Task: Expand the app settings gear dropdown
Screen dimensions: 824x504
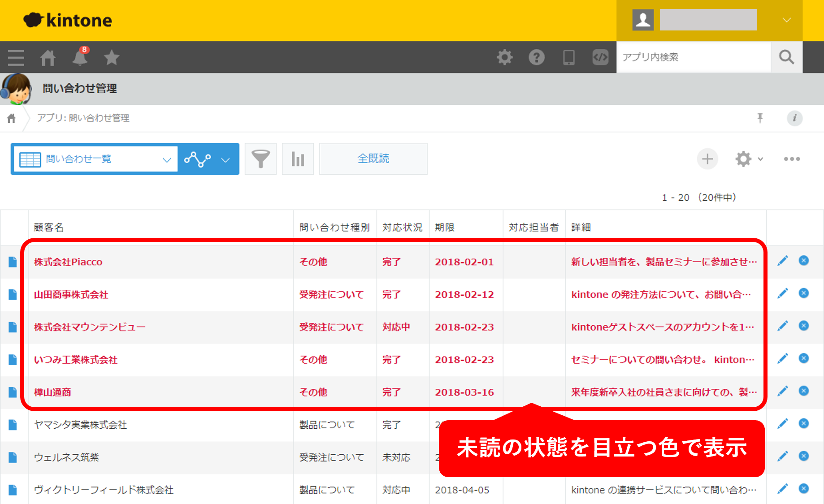Action: (749, 159)
